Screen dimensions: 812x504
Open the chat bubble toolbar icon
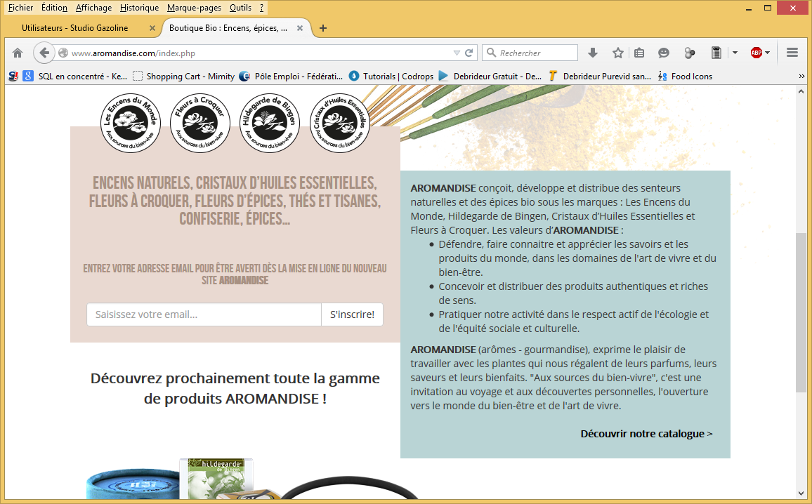click(x=663, y=53)
